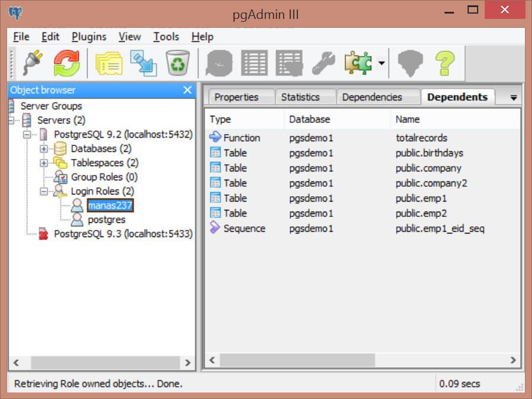Select the public.birthdays table row
Viewport: 532px width, 399px height.
[x=362, y=153]
